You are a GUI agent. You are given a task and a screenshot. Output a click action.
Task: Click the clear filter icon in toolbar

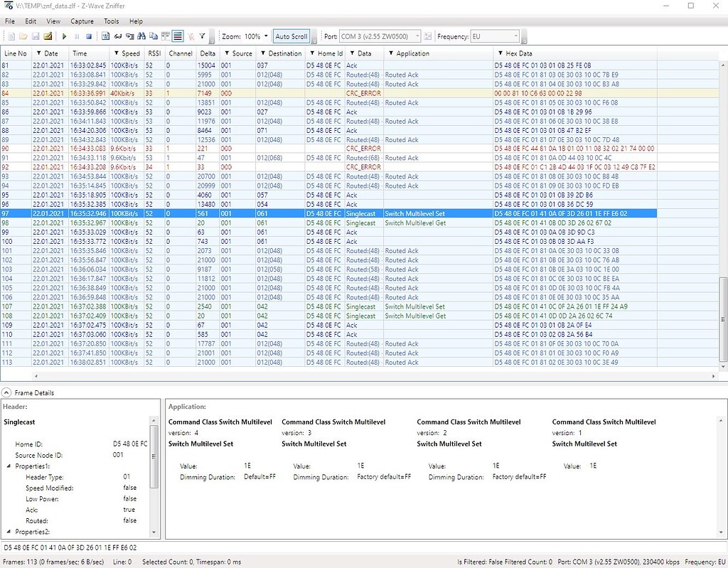(191, 36)
